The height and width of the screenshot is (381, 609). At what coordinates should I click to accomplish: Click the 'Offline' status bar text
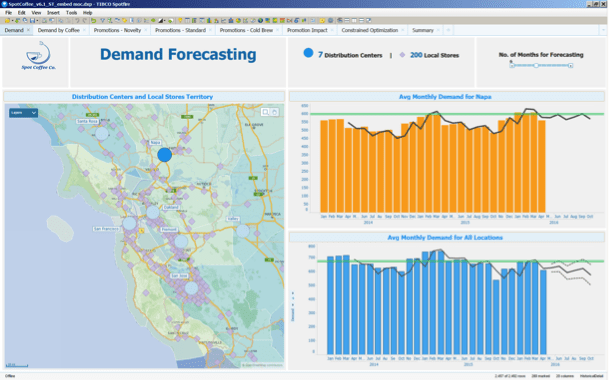(x=10, y=376)
